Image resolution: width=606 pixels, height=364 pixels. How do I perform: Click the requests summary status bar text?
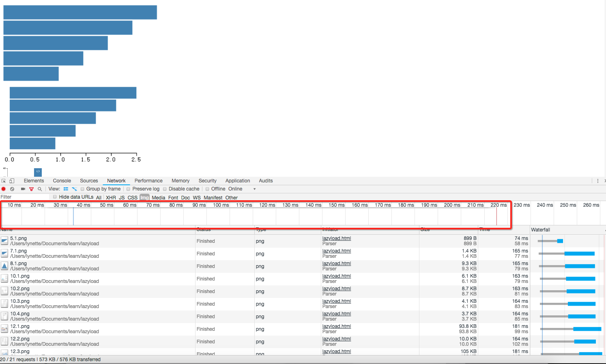pyautogui.click(x=50, y=360)
